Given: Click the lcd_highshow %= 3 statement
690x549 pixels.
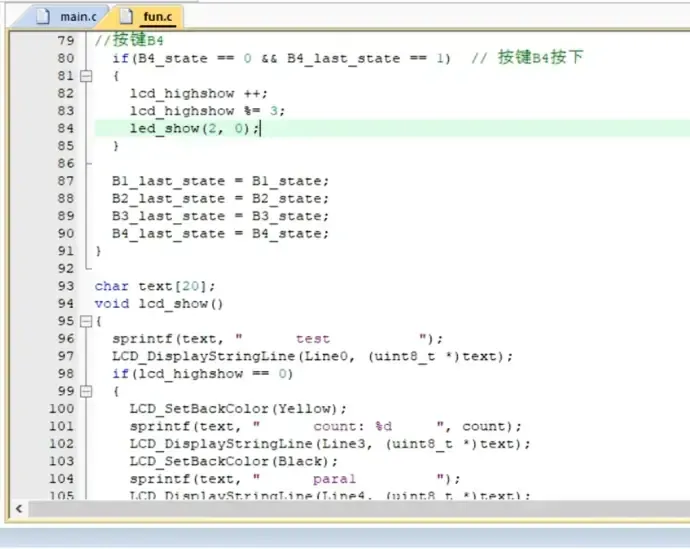Looking at the screenshot, I should coord(207,110).
